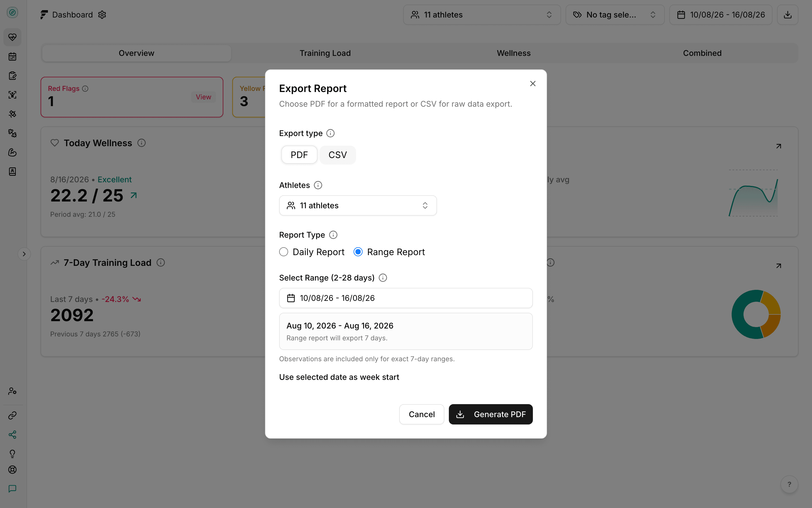Open the 11 athletes dropdown in dialog
812x508 pixels.
[x=358, y=206]
